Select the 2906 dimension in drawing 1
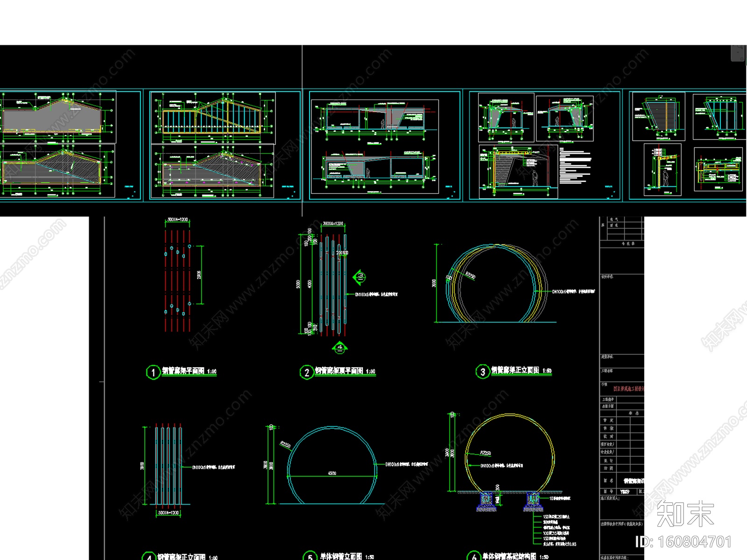The width and height of the screenshot is (747, 560). tap(199, 275)
